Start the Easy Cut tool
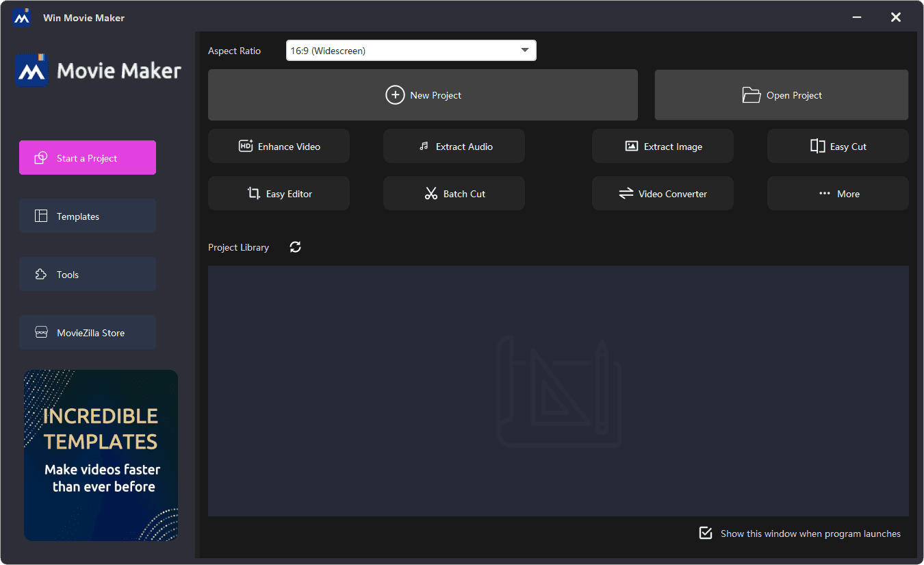924x565 pixels. click(x=838, y=146)
